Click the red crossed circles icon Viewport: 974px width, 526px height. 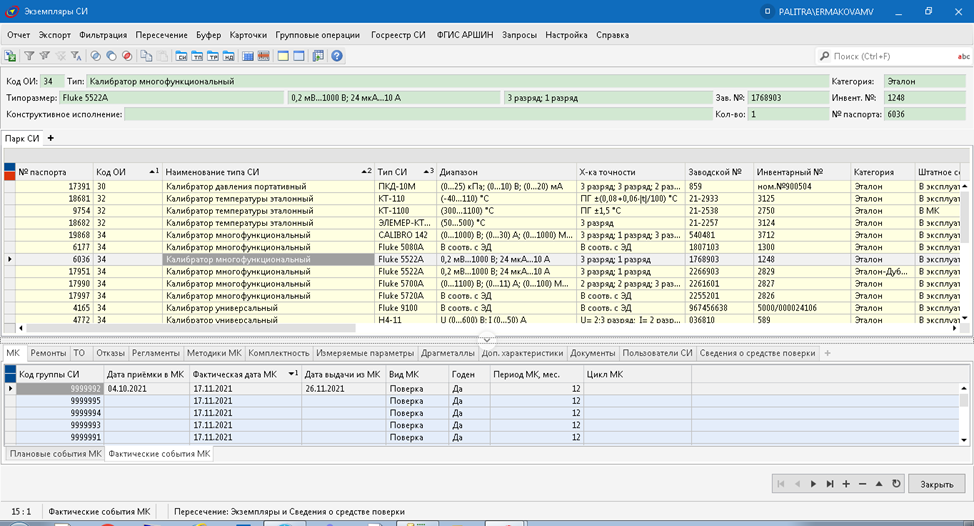[127, 56]
